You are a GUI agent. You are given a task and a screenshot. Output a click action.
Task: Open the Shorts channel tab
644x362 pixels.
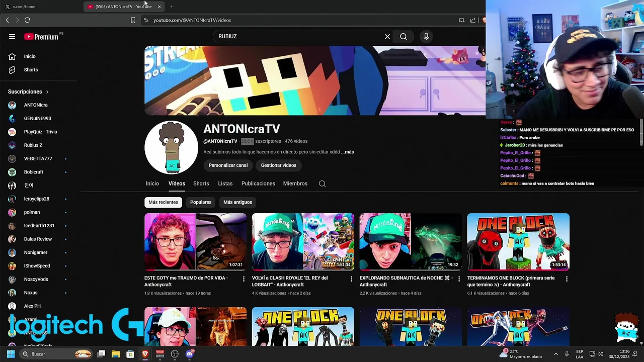pos(201,184)
